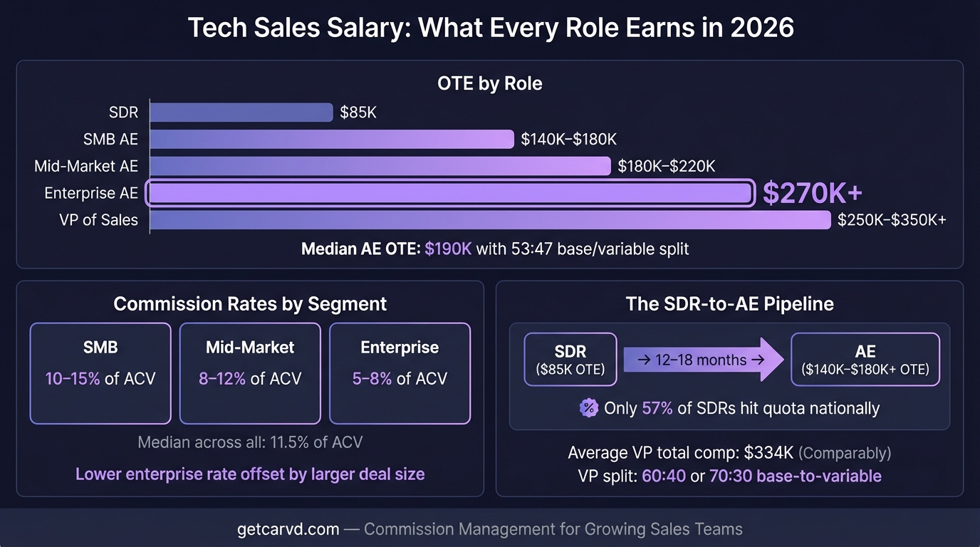Click the VP of Sales bar

tap(490, 220)
